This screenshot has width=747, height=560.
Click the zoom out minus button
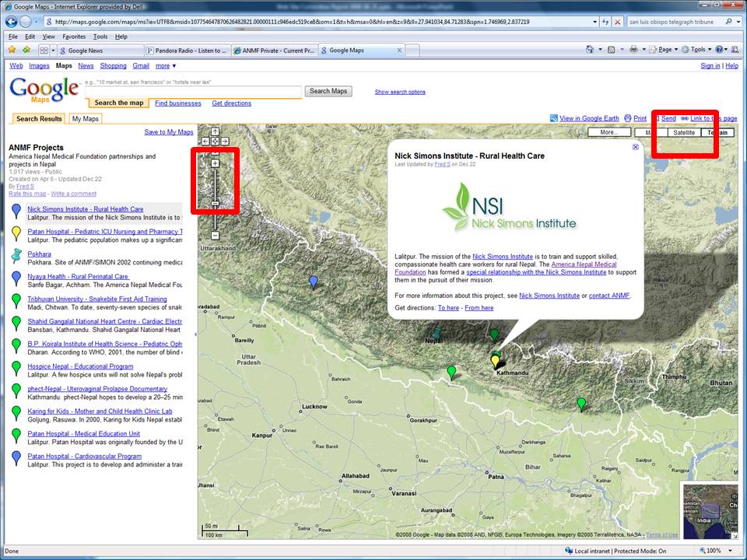point(216,235)
